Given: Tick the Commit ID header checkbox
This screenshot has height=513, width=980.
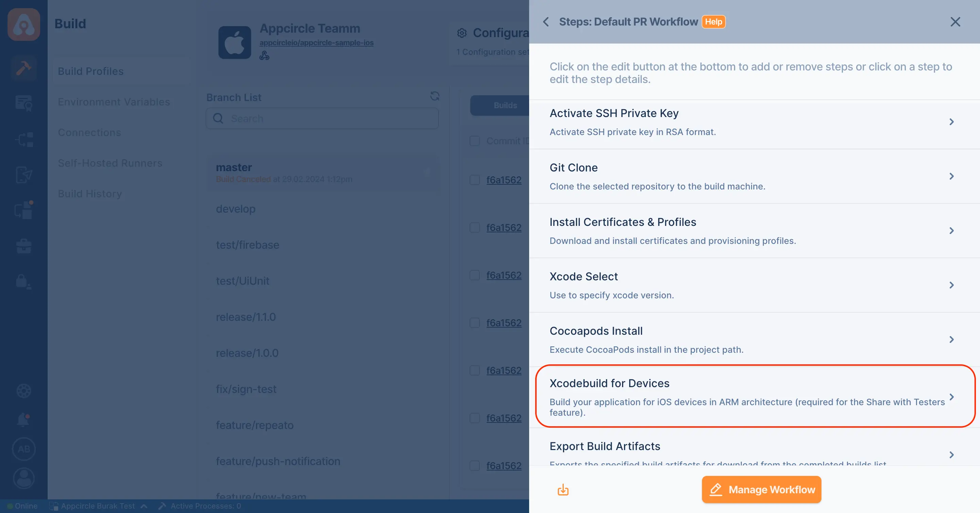Looking at the screenshot, I should click(x=474, y=141).
